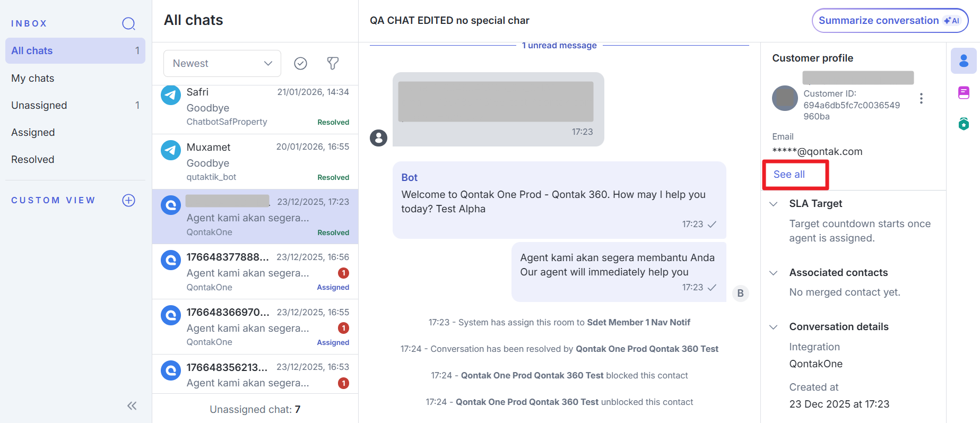
Task: Collapse the SLA Target section
Action: click(774, 204)
